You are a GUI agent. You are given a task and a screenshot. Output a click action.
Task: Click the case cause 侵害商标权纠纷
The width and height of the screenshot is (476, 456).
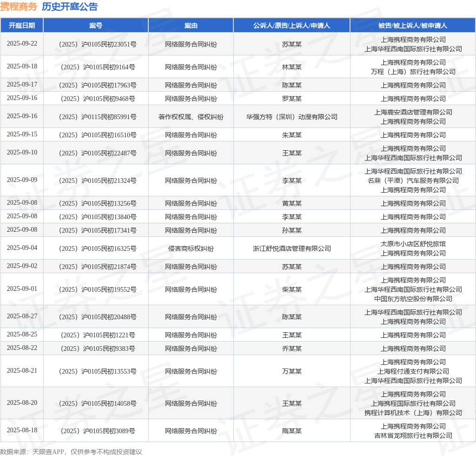tap(191, 248)
